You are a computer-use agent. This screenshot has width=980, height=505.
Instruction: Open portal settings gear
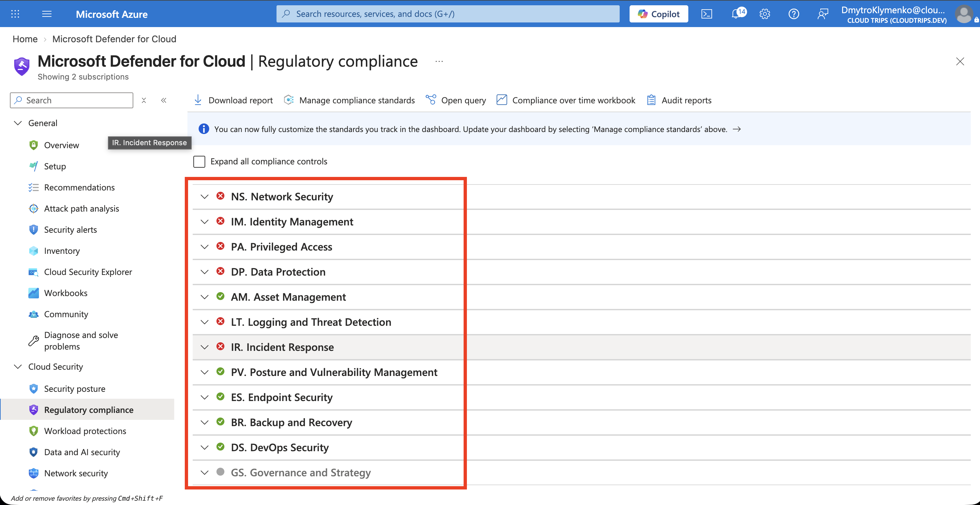click(x=765, y=14)
